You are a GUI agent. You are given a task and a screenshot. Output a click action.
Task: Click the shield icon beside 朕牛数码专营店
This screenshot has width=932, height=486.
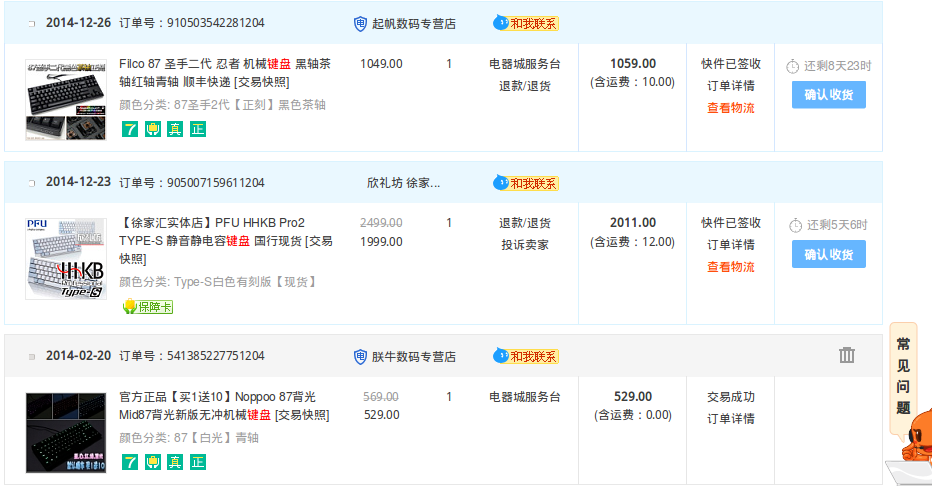point(361,356)
